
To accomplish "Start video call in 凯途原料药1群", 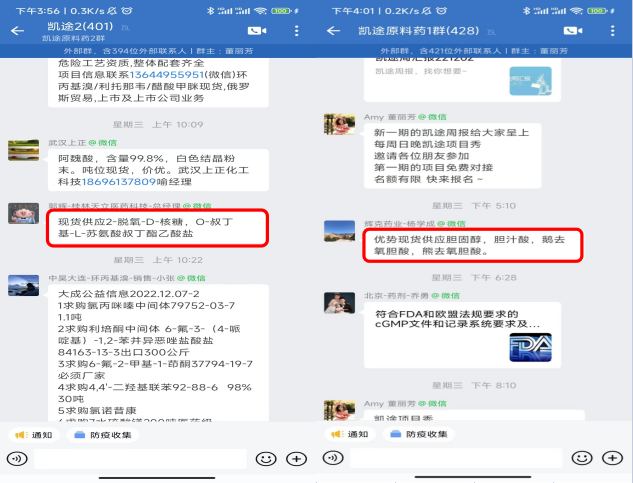I will pyautogui.click(x=573, y=31).
